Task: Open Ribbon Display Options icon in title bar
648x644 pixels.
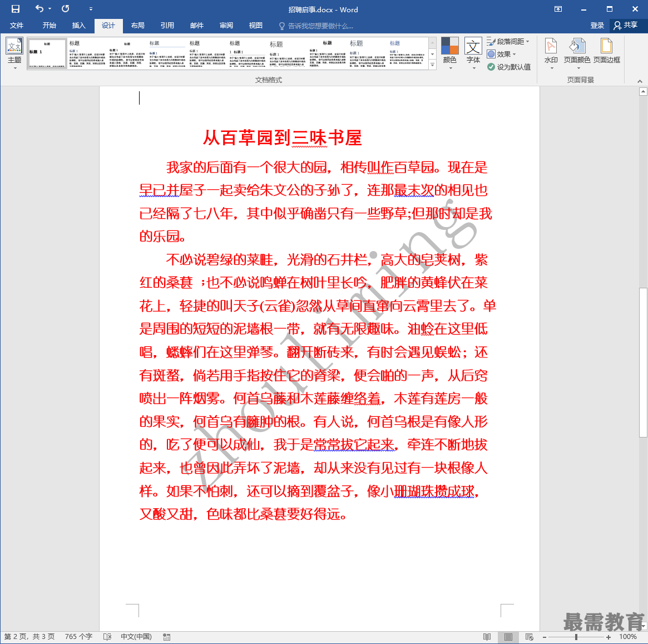Action: point(558,9)
